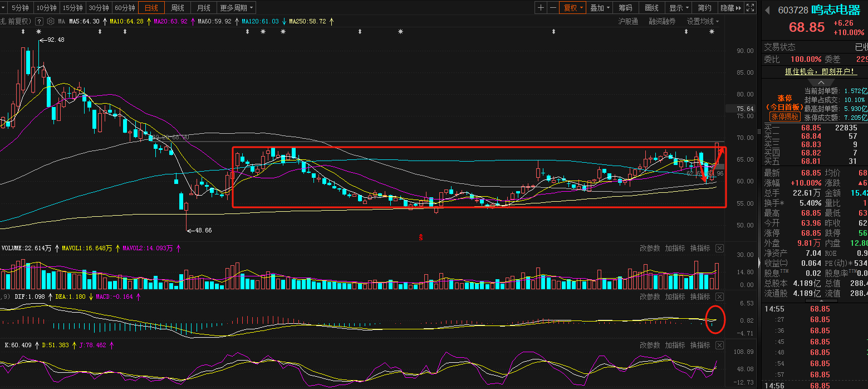This screenshot has width=868, height=389.
Task: Click 改参数 in KDJ panel
Action: tap(650, 345)
